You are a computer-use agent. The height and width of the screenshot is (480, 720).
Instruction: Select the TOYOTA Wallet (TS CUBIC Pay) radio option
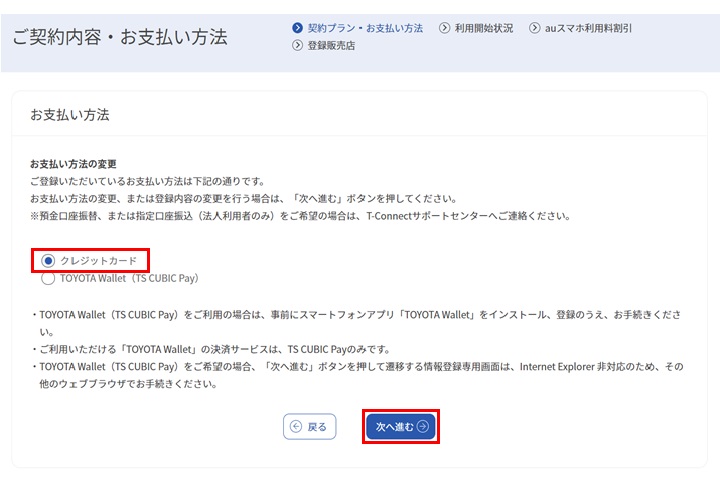click(x=48, y=278)
